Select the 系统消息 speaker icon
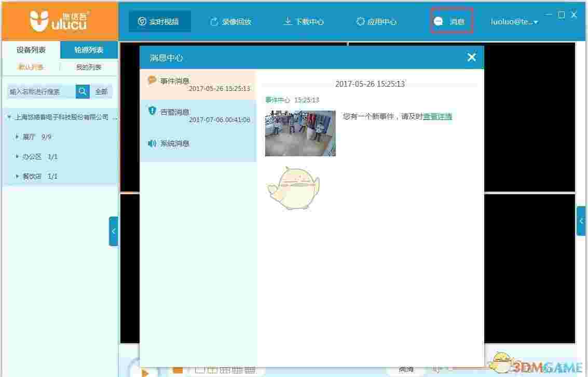 pos(152,143)
